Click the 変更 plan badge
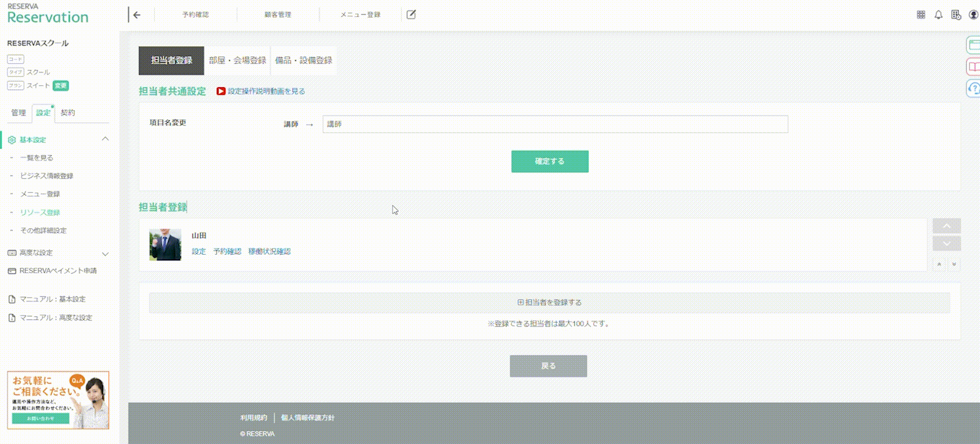Viewport: 980px width, 444px height. click(x=61, y=86)
